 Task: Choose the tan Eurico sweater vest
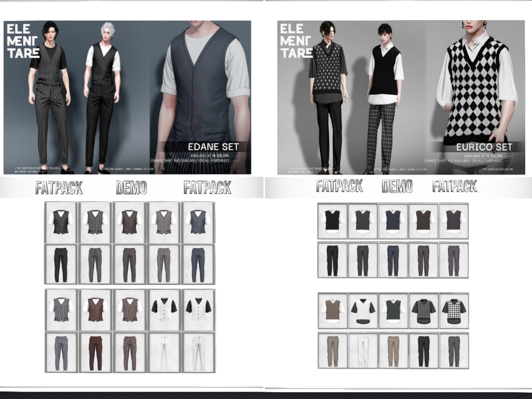(332, 311)
